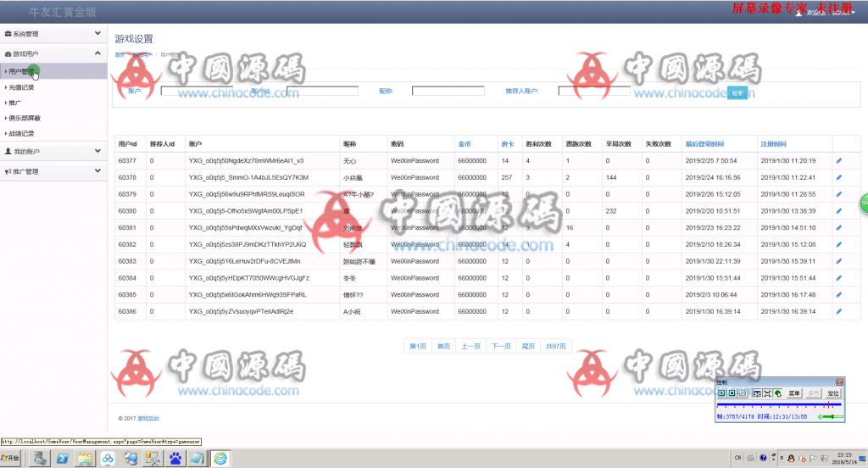Open 推广 in the sidebar
This screenshot has width=868, height=468.
click(x=15, y=103)
